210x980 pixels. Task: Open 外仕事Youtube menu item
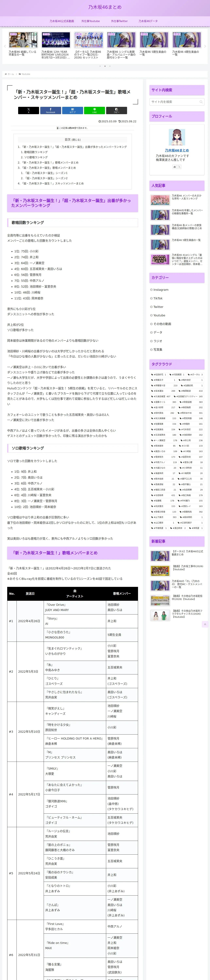(91, 21)
